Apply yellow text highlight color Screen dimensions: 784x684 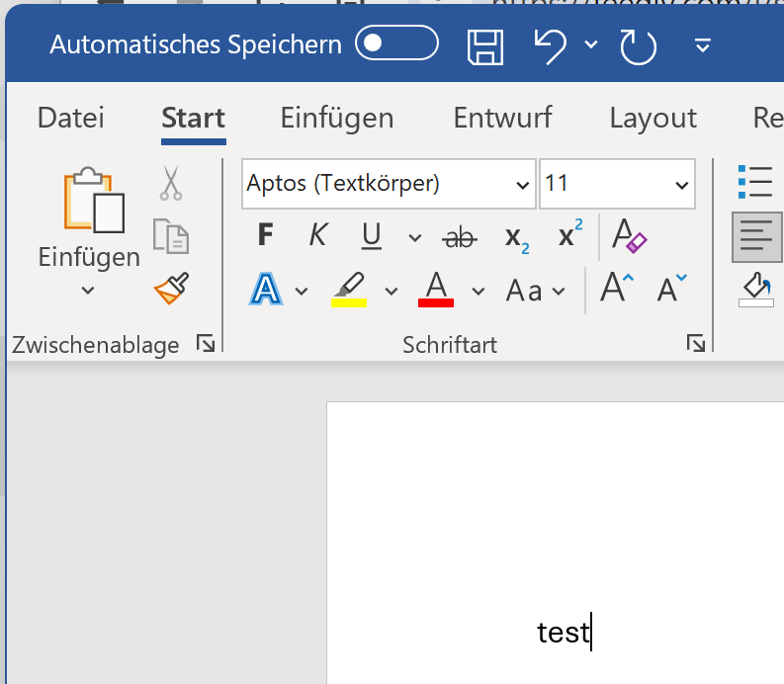pos(348,291)
